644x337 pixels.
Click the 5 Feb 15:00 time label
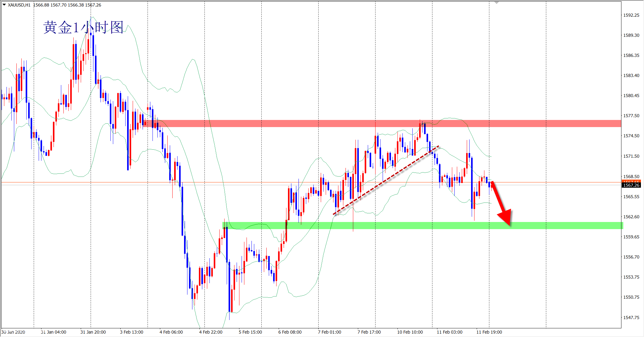tap(250, 332)
